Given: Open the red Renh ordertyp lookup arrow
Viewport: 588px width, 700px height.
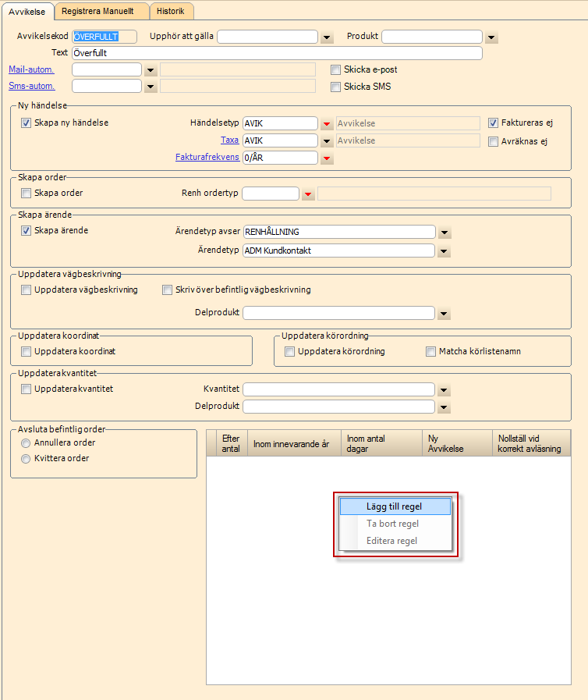Looking at the screenshot, I should tap(308, 194).
